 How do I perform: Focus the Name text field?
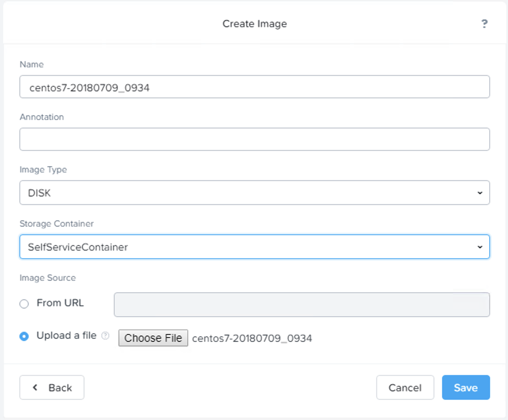tap(254, 87)
